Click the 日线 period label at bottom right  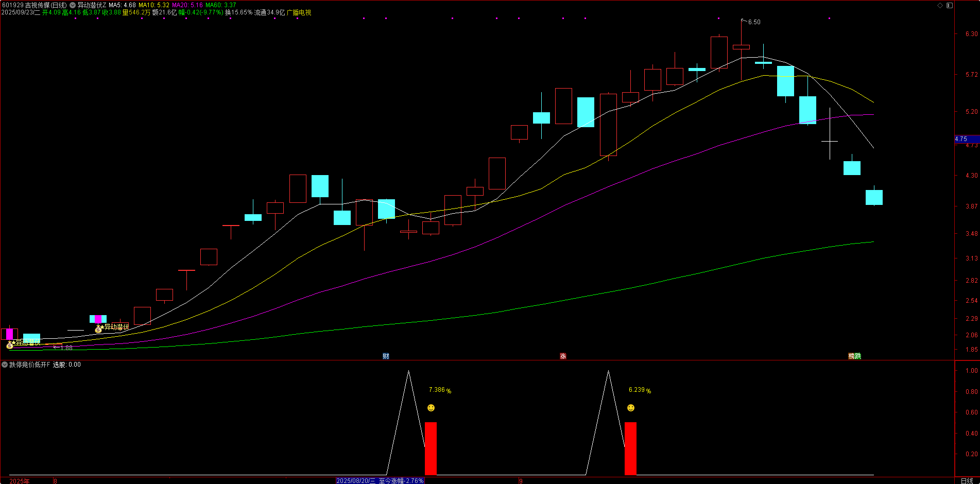point(967,481)
